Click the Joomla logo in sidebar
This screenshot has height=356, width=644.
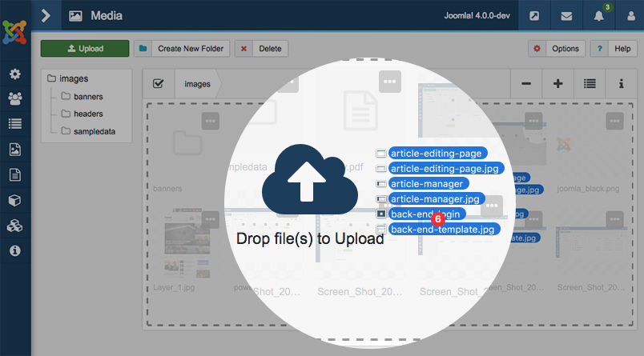15,31
